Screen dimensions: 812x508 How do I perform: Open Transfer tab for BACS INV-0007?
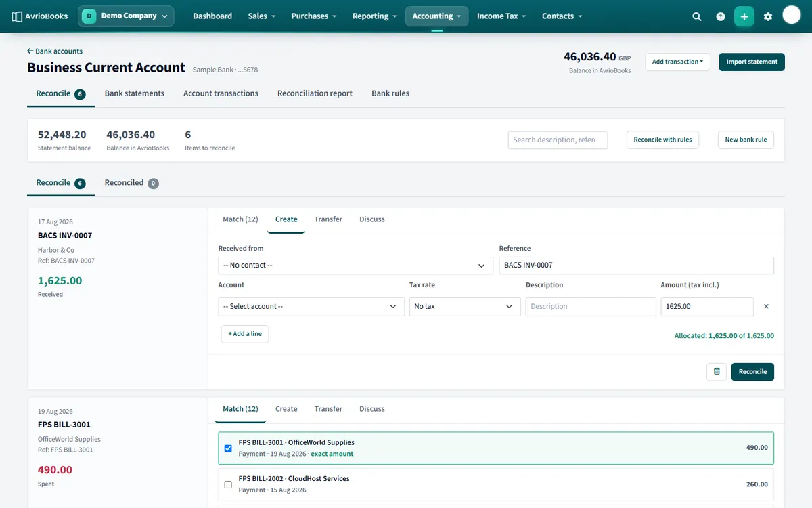[328, 219]
